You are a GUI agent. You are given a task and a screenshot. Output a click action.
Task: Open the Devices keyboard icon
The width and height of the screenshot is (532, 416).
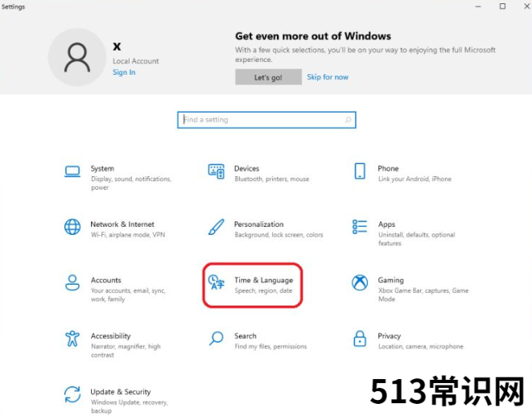(217, 171)
